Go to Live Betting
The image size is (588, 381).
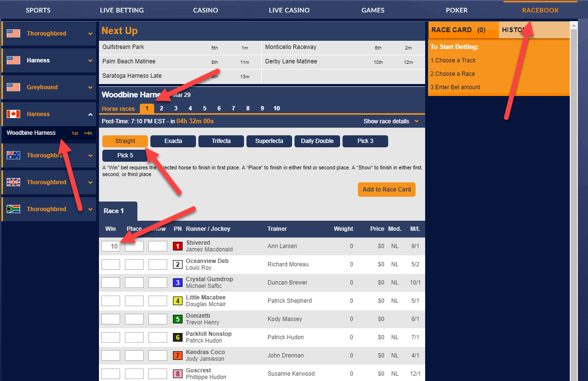(x=122, y=10)
